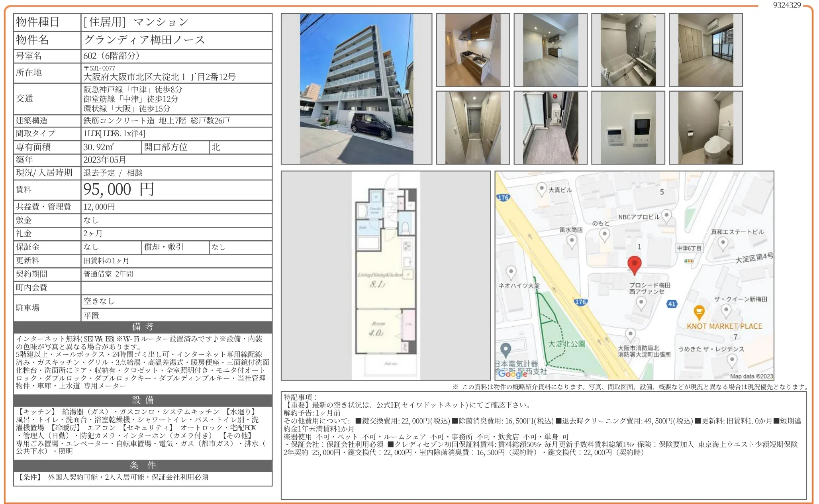Click the 大真ビル map marker

pyautogui.click(x=541, y=189)
